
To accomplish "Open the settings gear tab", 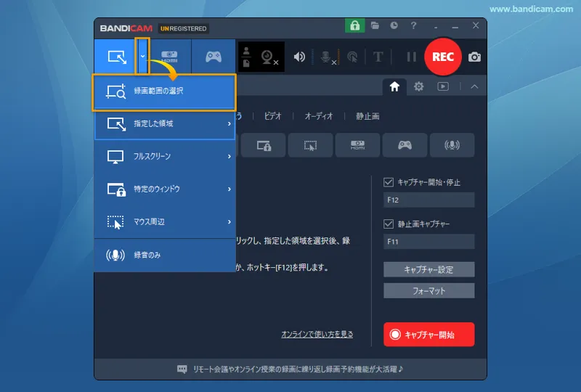I will (419, 86).
